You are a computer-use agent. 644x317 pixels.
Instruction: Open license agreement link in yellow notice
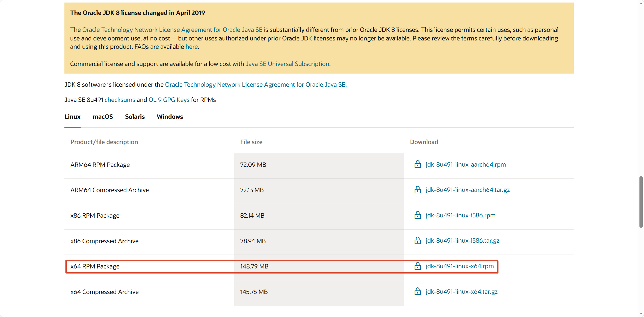point(172,30)
